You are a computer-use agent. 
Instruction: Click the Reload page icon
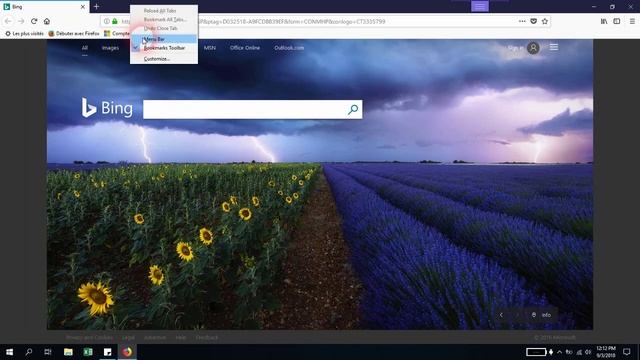34,21
